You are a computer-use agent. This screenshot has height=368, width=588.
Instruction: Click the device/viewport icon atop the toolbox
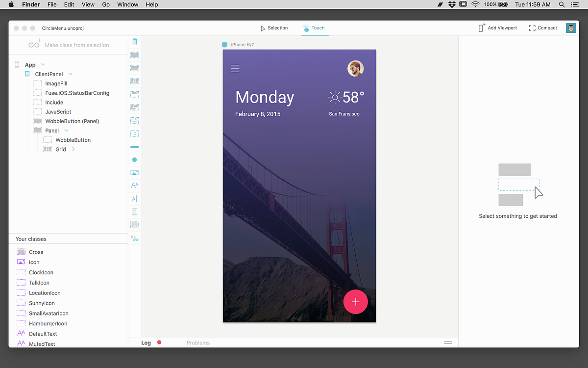[x=134, y=41]
